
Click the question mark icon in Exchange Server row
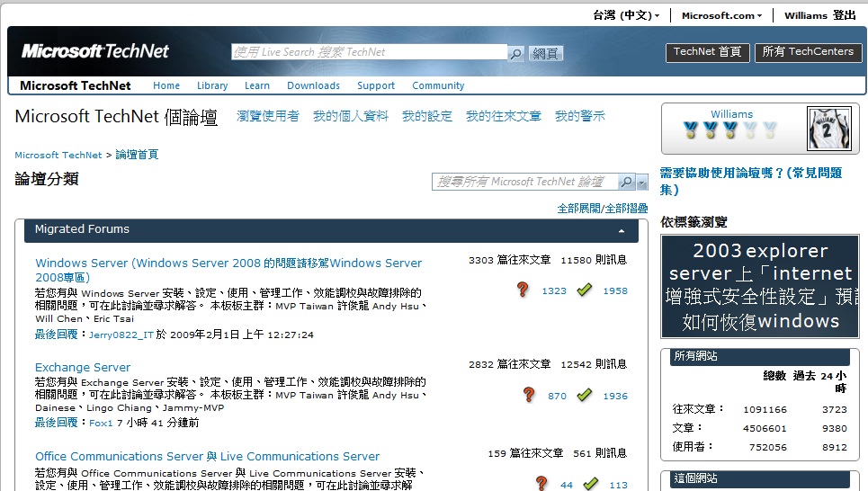[529, 395]
